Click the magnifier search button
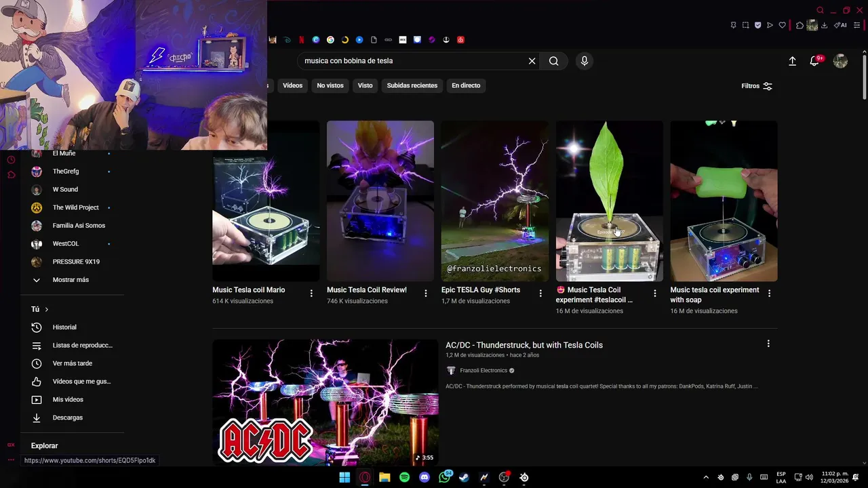 click(x=554, y=61)
